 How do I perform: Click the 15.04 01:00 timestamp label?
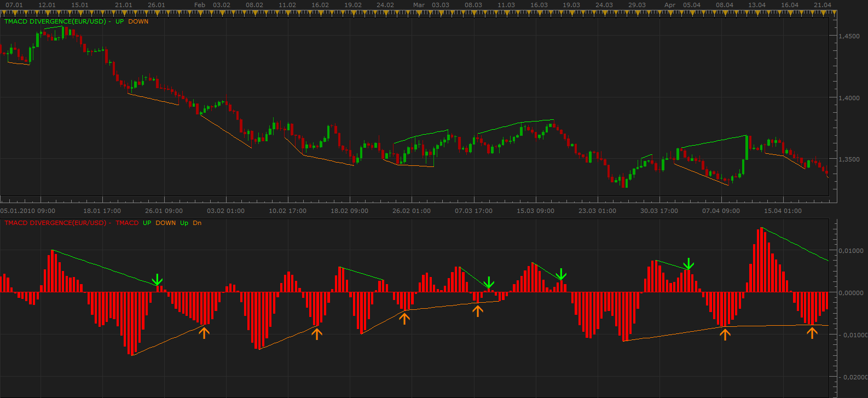click(x=783, y=211)
